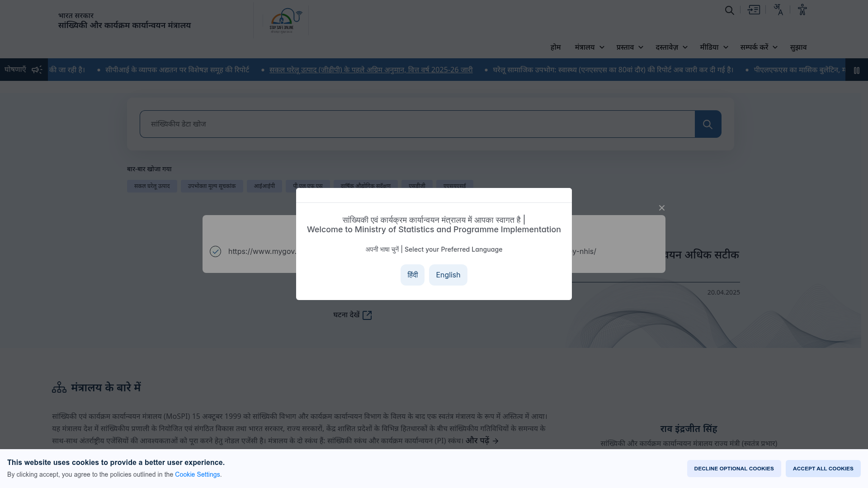This screenshot has height=488, width=868.
Task: Click the megaphone icon next to घोषणाएँ
Action: [x=37, y=69]
